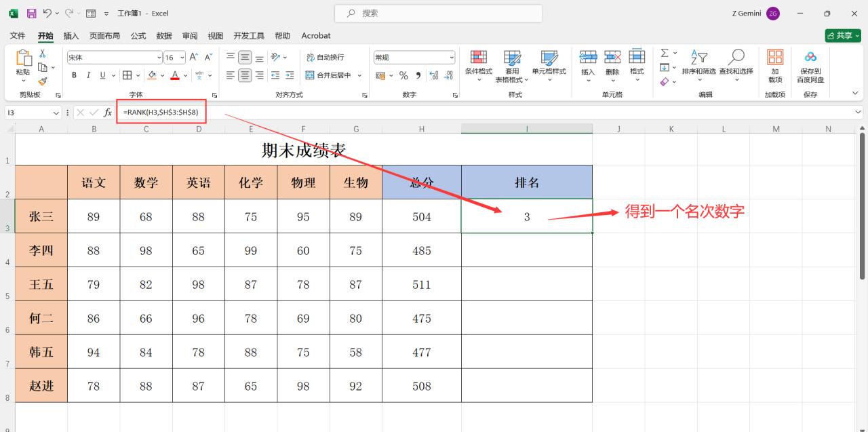Click the increase indent icon
This screenshot has width=868, height=432.
click(x=290, y=75)
